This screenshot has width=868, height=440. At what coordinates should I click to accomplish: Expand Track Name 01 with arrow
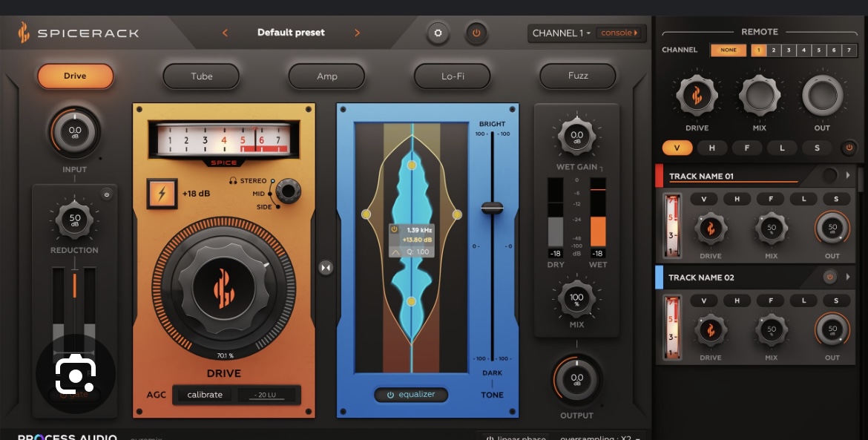(x=848, y=175)
